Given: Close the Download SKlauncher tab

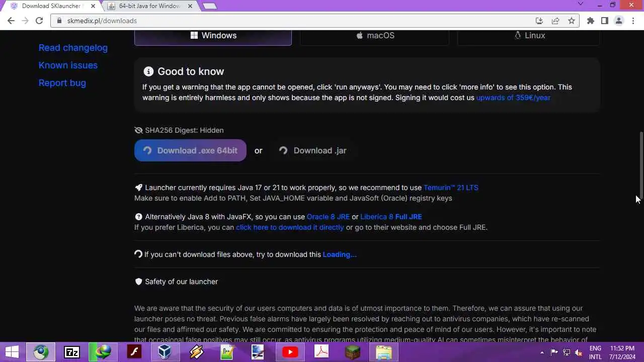Looking at the screenshot, I should (93, 6).
